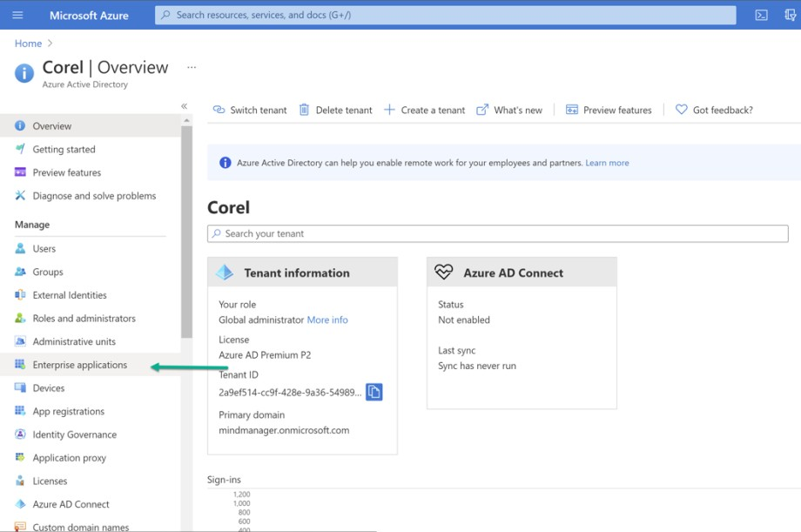Click the Licenses icon in the sidebar
This screenshot has height=532, width=801.
(x=20, y=481)
